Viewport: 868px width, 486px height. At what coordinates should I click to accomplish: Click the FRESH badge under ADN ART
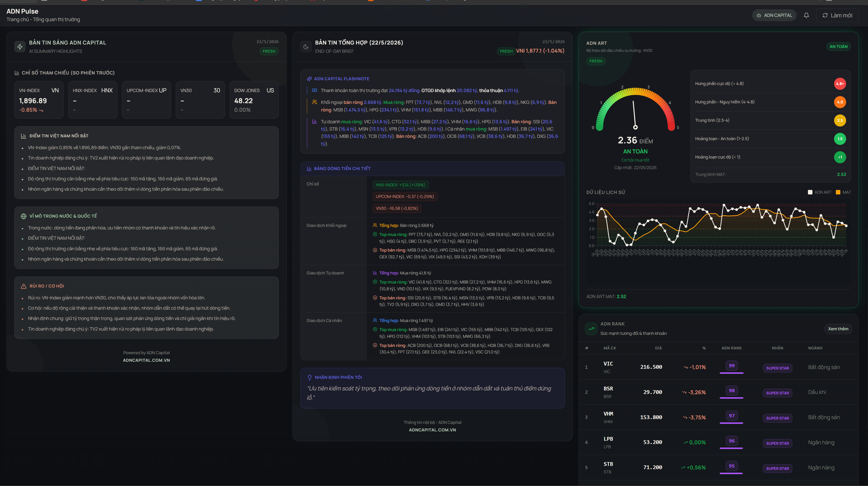pyautogui.click(x=596, y=61)
